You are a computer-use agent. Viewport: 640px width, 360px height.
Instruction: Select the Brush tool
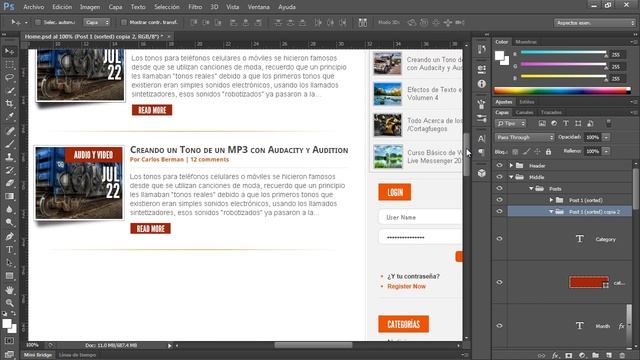[x=9, y=144]
